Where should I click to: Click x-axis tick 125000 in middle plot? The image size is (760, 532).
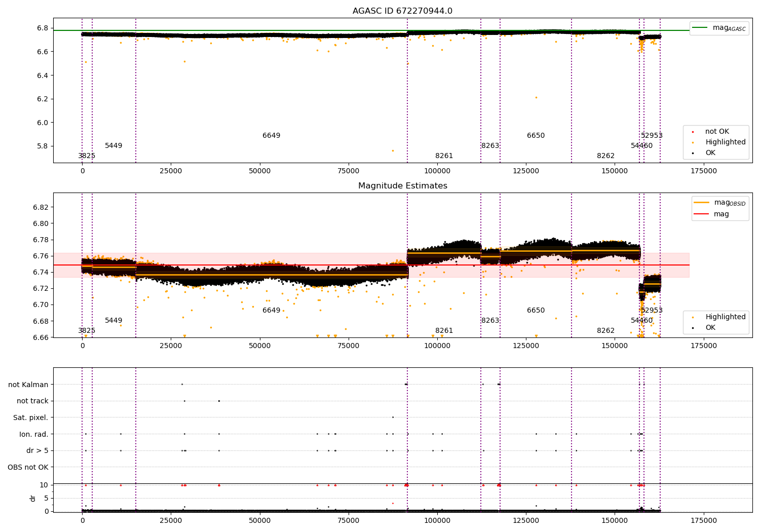click(526, 346)
